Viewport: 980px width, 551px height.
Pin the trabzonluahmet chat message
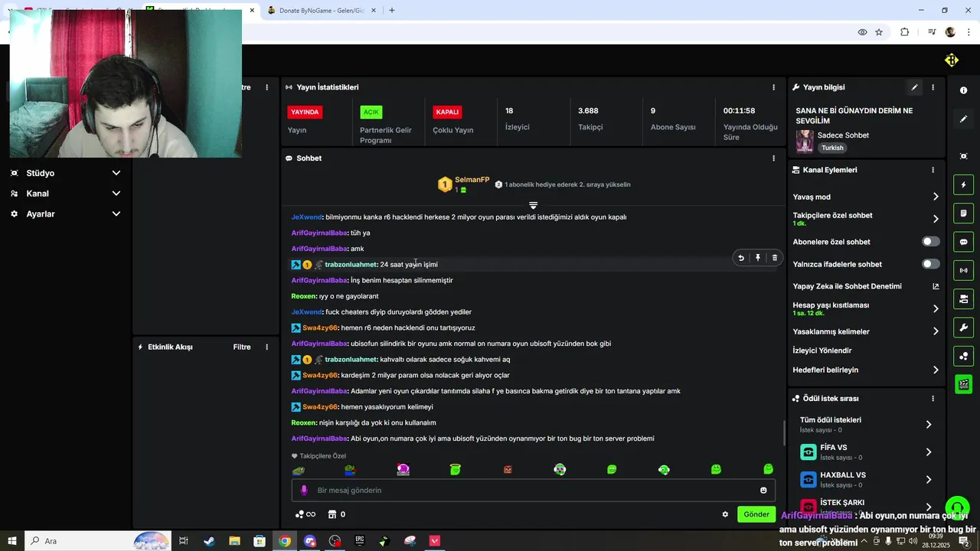757,258
